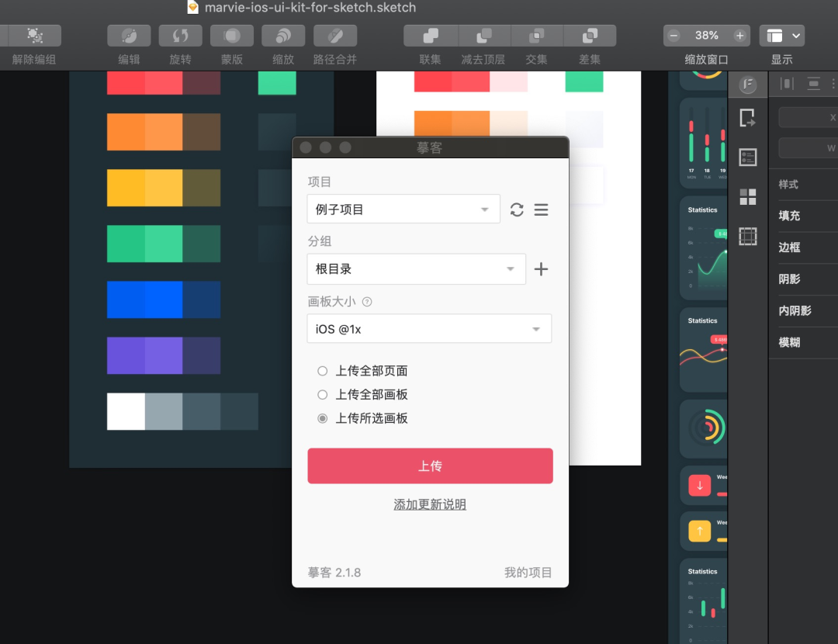Click the display (显示) layout icon
This screenshot has height=644, width=838.
(774, 36)
